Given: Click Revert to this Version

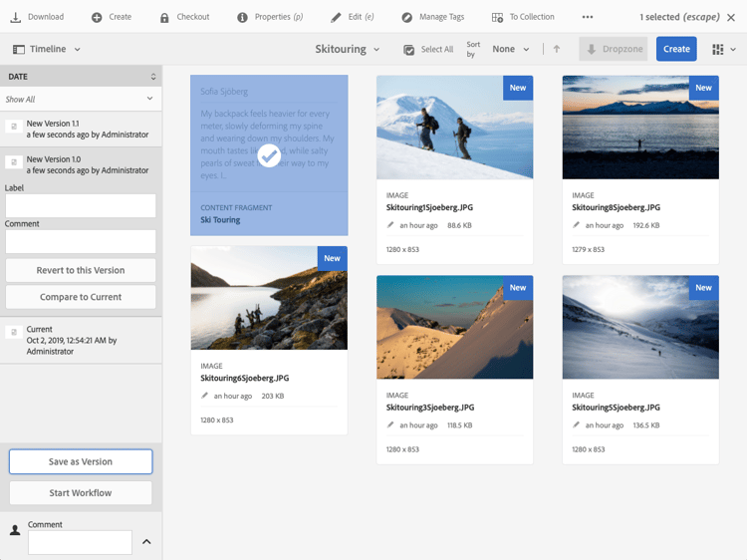Looking at the screenshot, I should 81,270.
